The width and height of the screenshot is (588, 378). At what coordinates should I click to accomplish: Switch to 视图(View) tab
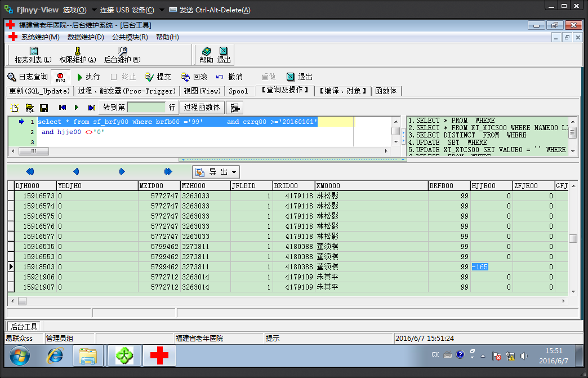[202, 91]
